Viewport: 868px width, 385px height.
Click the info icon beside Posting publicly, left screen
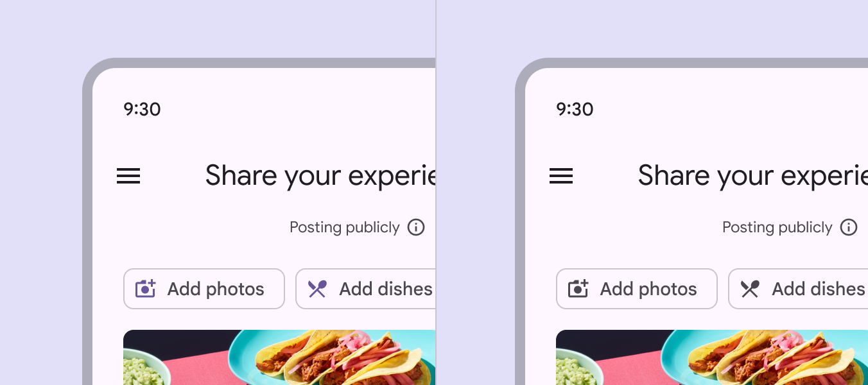(416, 227)
